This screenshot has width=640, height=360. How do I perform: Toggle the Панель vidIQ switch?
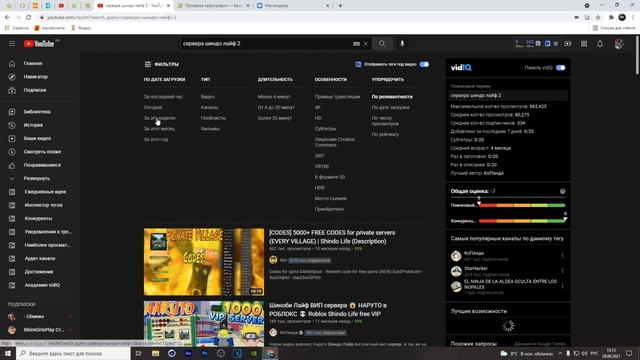pyautogui.click(x=560, y=68)
